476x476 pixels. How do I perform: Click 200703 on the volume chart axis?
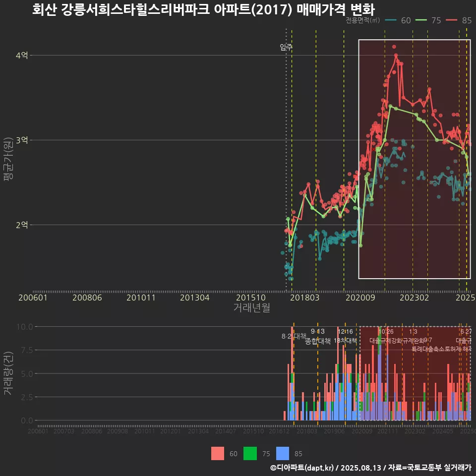64,431
